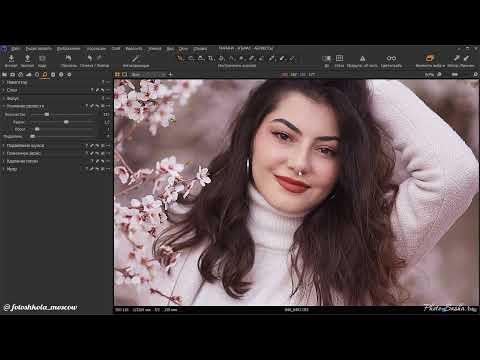This screenshot has height=360, width=480.
Task: Expand the Муар panel
Action: click(x=4, y=169)
